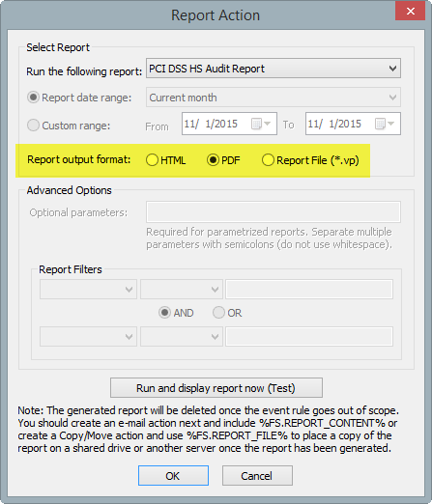Close the Report Action dialog
The height and width of the screenshot is (504, 432).
pyautogui.click(x=411, y=12)
